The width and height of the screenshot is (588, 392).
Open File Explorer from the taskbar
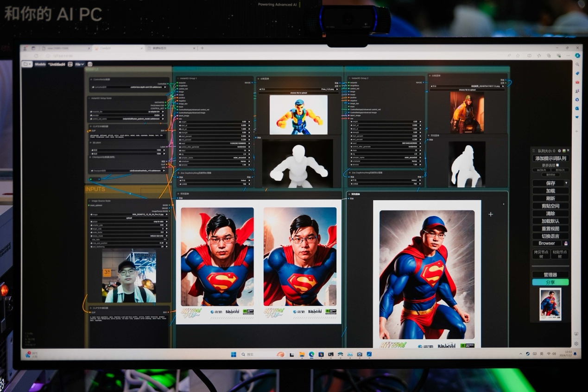pyautogui.click(x=302, y=354)
